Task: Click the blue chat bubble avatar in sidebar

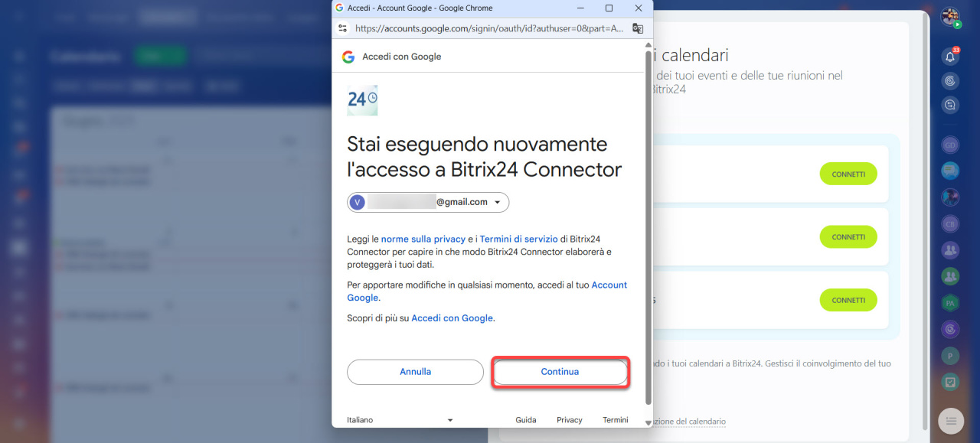Action: [x=950, y=171]
